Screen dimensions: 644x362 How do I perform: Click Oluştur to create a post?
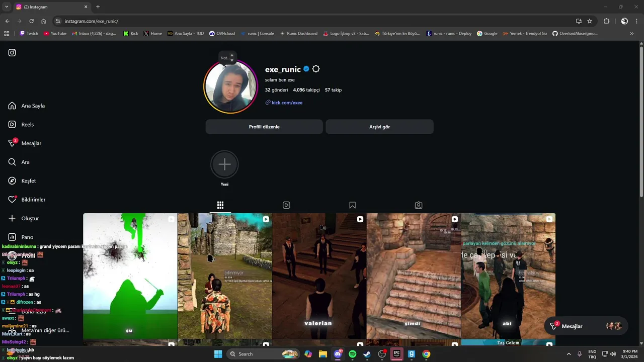click(x=24, y=218)
